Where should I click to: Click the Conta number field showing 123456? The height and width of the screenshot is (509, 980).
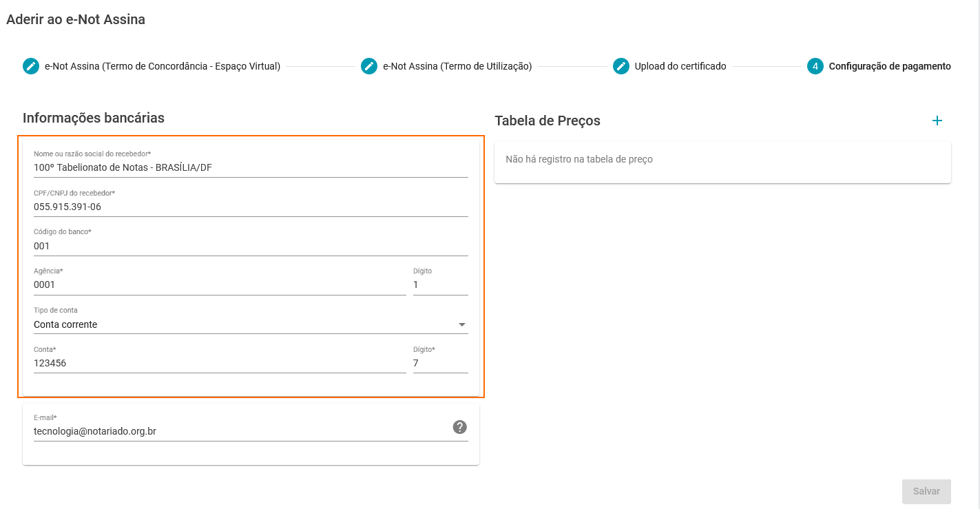pyautogui.click(x=220, y=363)
